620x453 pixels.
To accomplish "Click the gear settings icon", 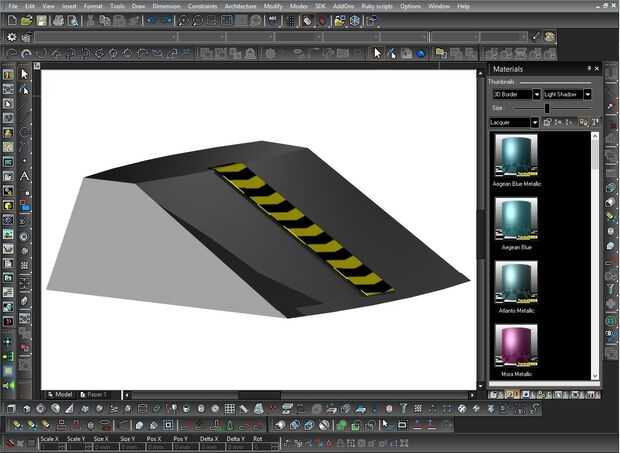I will 11,37.
